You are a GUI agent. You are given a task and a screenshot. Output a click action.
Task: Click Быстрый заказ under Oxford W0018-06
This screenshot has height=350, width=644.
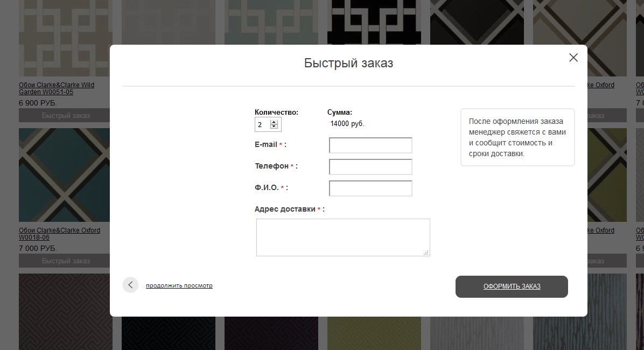(66, 261)
